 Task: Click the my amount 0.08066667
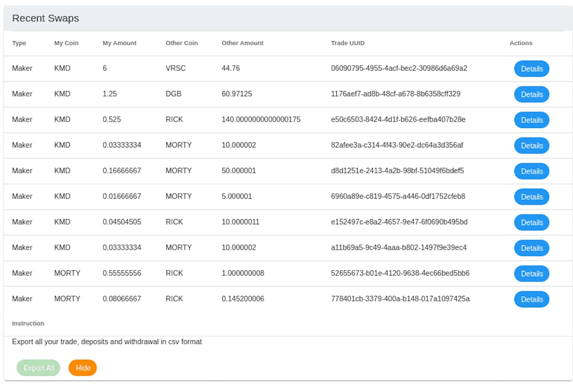122,299
